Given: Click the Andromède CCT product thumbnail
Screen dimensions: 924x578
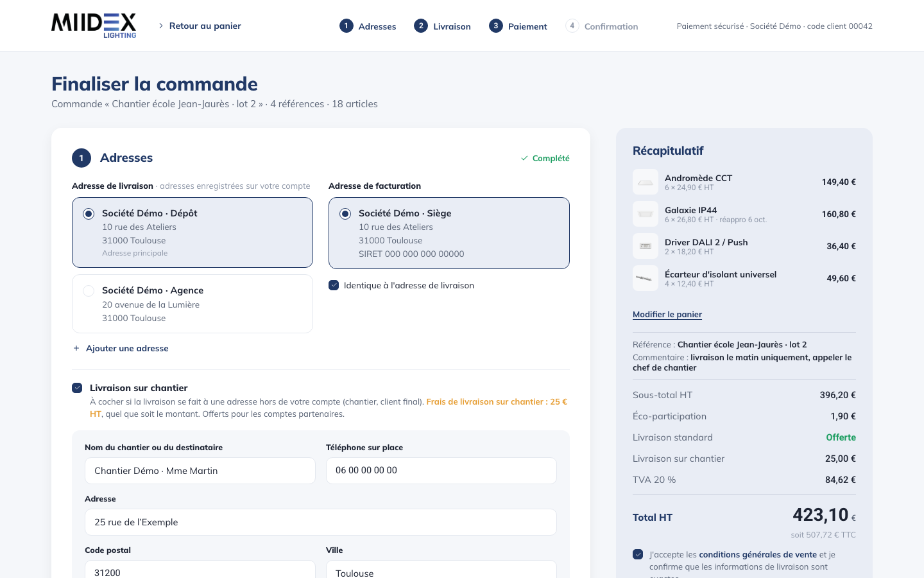Looking at the screenshot, I should (646, 182).
